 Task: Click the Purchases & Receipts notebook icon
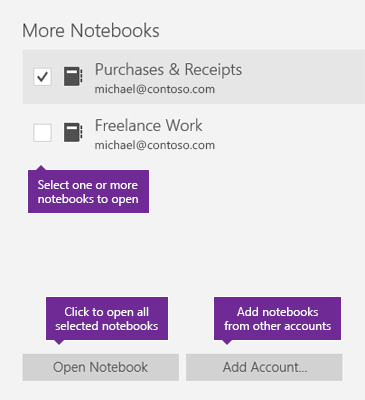tap(73, 77)
